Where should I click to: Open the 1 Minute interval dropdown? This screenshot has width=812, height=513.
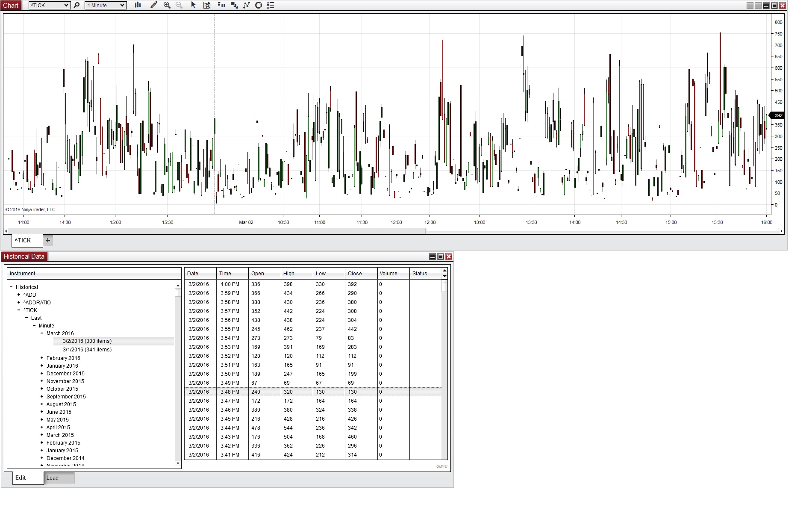click(106, 5)
